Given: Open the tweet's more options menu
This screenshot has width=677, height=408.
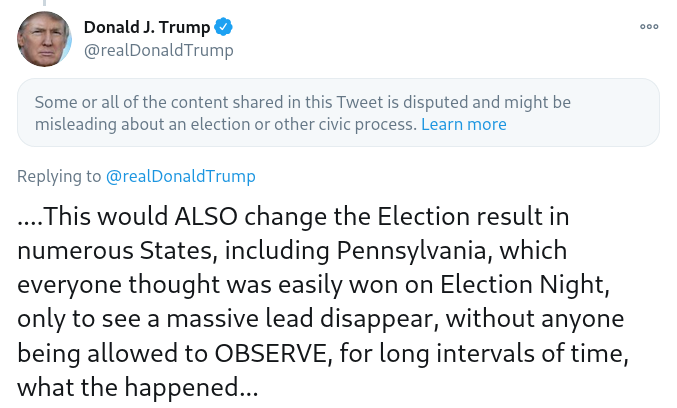Looking at the screenshot, I should click(x=649, y=27).
